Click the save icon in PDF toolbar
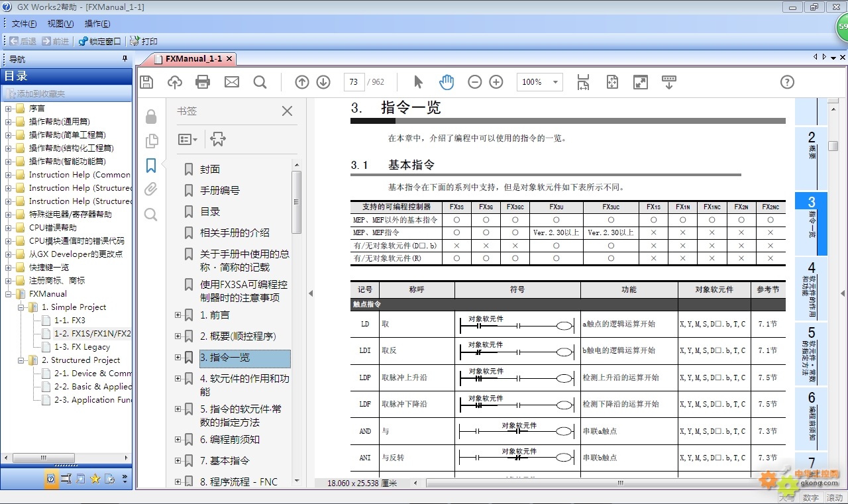The height and width of the screenshot is (504, 848). coord(146,82)
